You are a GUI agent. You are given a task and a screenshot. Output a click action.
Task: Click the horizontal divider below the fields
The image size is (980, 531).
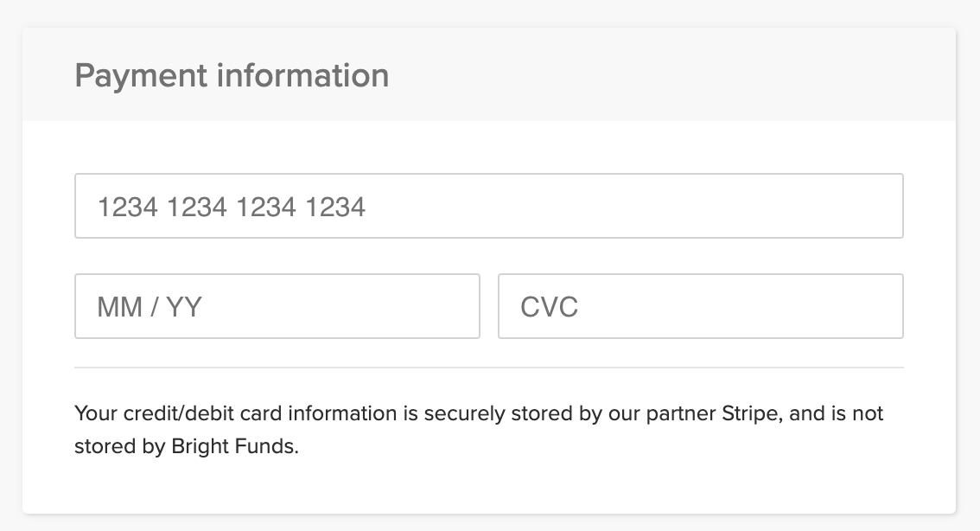click(488, 368)
